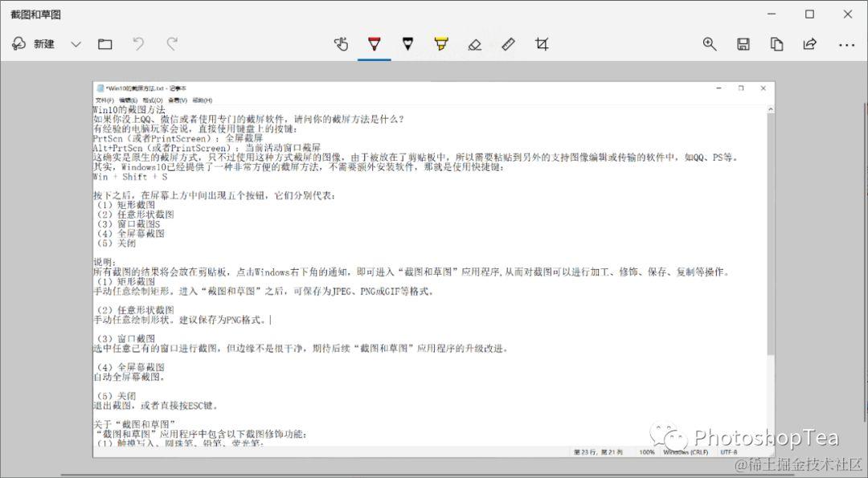Open file with the folder icon
The height and width of the screenshot is (478, 868).
point(105,44)
